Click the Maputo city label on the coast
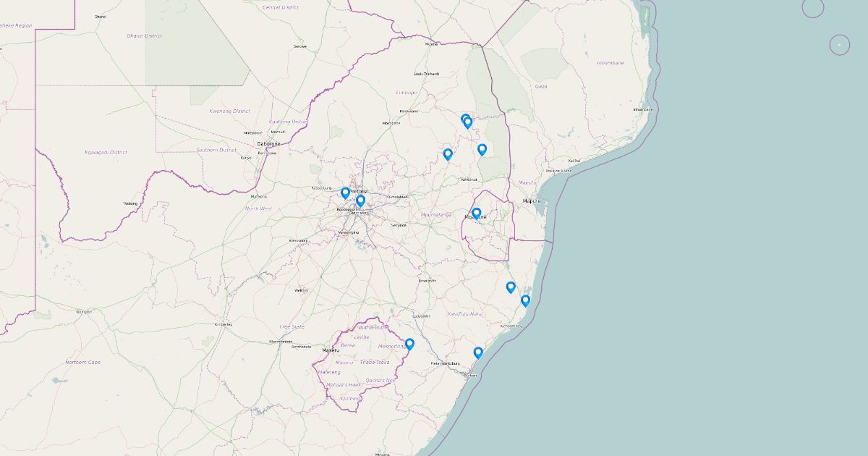868x456 pixels. click(532, 200)
